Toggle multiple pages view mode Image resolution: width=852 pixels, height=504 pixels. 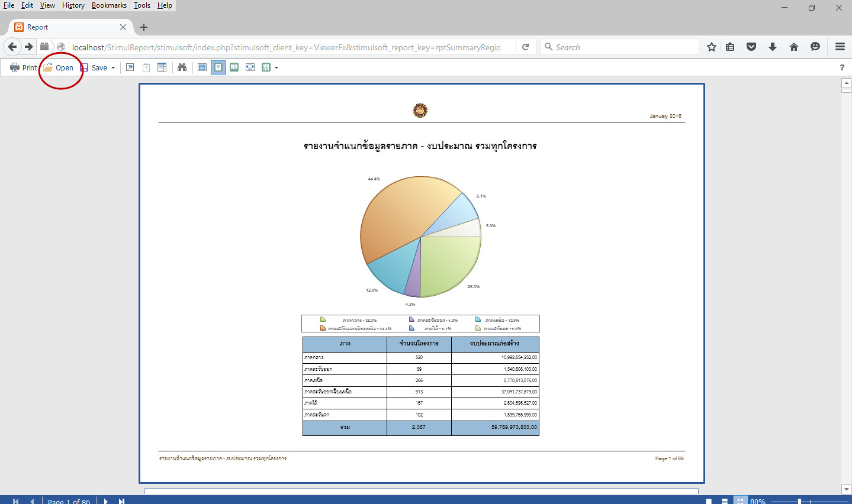pyautogui.click(x=266, y=67)
